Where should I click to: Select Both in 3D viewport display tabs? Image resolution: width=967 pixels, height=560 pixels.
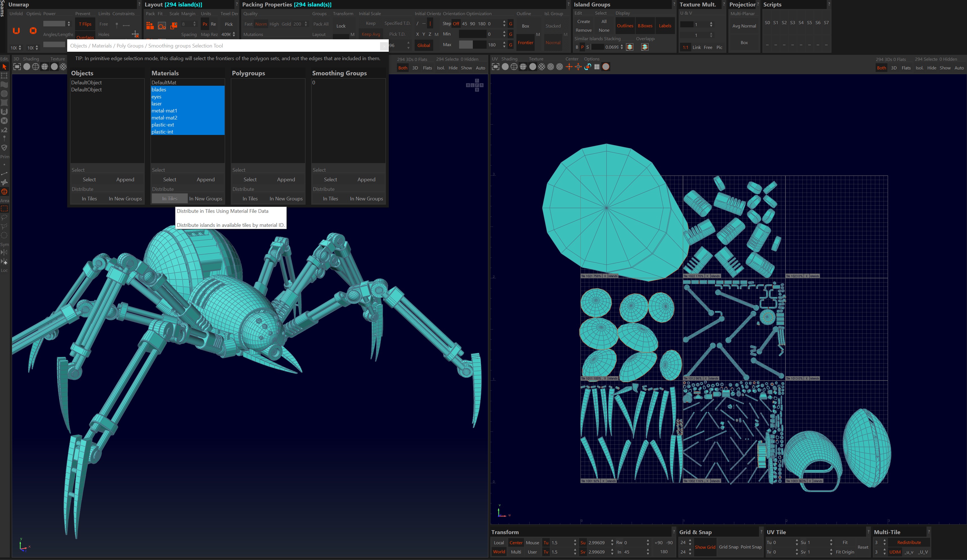click(x=403, y=68)
